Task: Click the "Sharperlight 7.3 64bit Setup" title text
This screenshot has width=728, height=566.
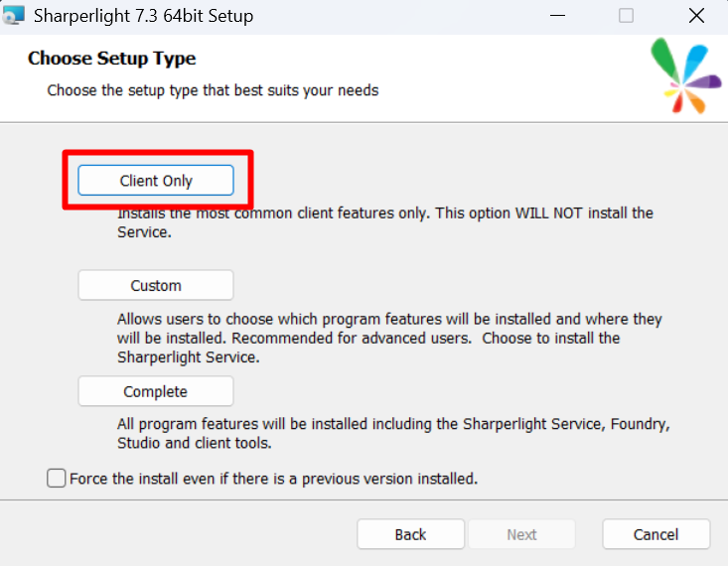Action: point(143,16)
